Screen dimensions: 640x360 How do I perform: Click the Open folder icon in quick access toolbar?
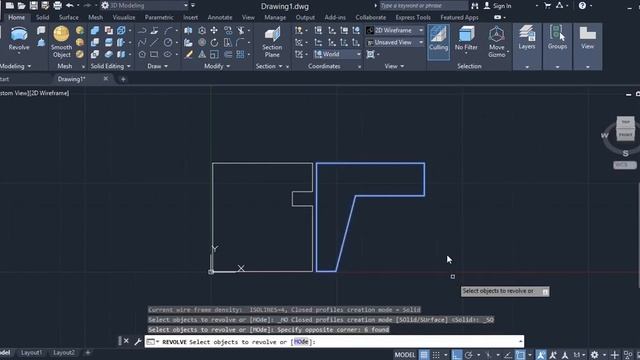(x=22, y=6)
